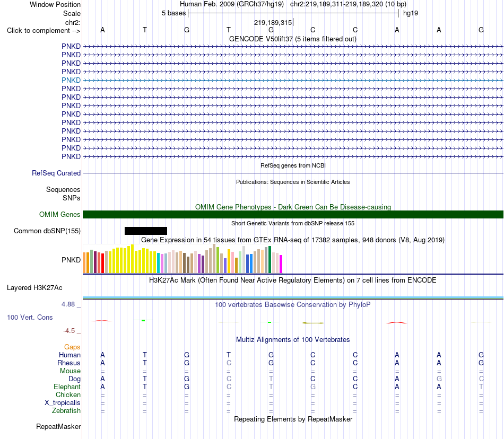
Task: Click 'Short Genetic Variants from dbSNP release 155' title
Action: (x=293, y=223)
